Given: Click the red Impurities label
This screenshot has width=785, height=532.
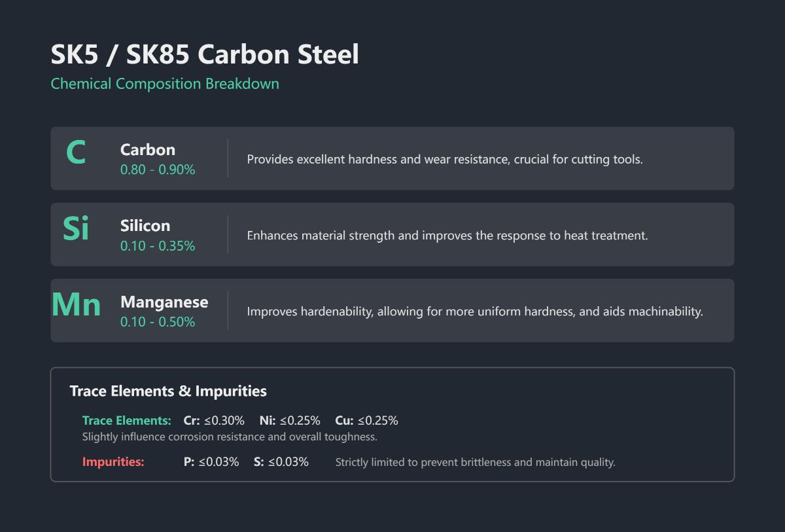Looking at the screenshot, I should click(113, 462).
